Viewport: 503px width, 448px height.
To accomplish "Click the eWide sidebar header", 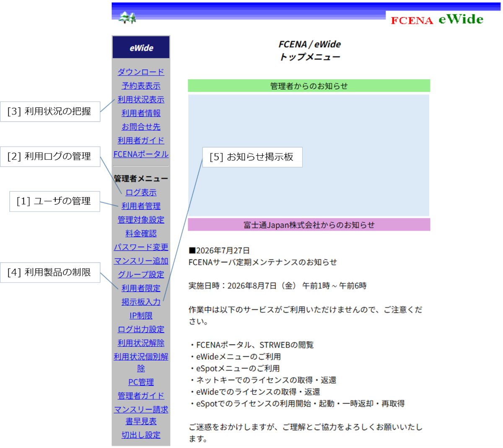I will 141,47.
